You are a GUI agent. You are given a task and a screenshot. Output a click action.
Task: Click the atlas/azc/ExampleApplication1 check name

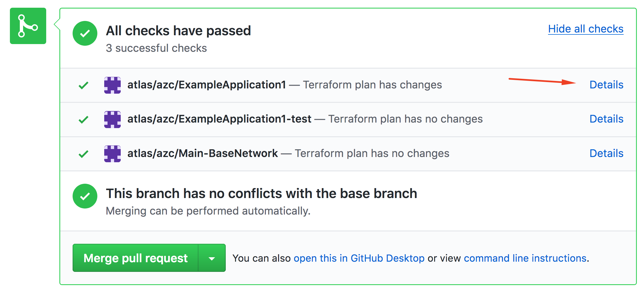point(207,85)
